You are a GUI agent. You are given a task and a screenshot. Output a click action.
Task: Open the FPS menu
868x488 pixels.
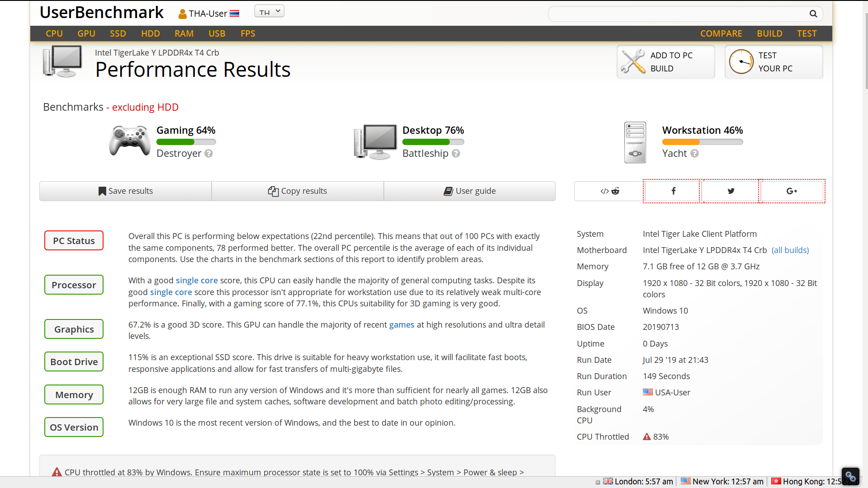click(248, 33)
